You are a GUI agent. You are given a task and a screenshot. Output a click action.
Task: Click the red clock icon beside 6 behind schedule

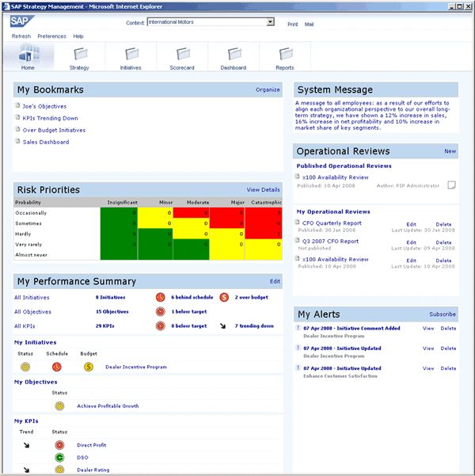click(160, 297)
